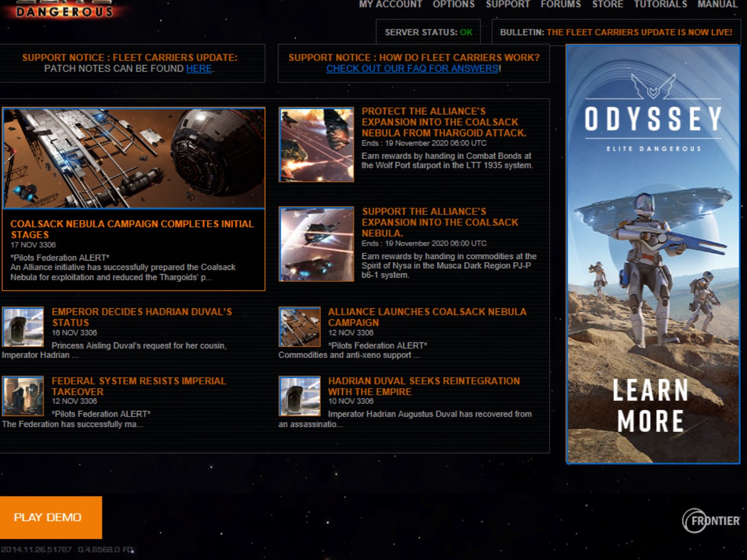This screenshot has width=747, height=560.
Task: Open the Emperor Decides Hadrian Duval's Status thumbnail
Action: tap(23, 327)
